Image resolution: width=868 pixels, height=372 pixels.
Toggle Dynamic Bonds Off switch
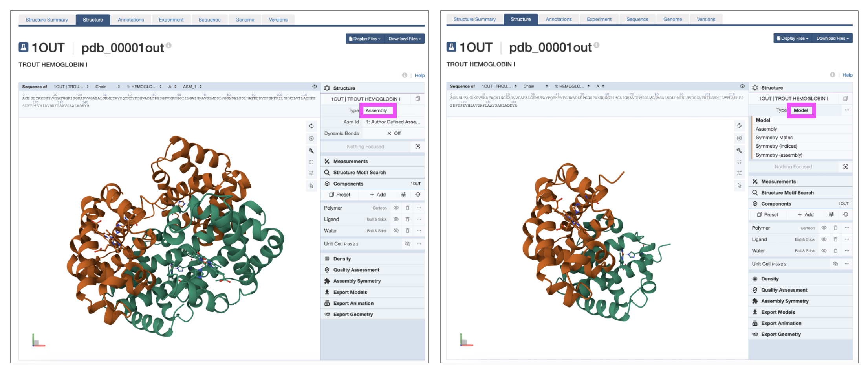coord(394,133)
